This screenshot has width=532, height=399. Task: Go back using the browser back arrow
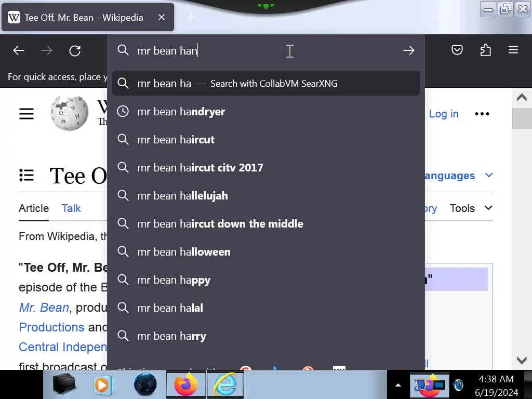19,51
